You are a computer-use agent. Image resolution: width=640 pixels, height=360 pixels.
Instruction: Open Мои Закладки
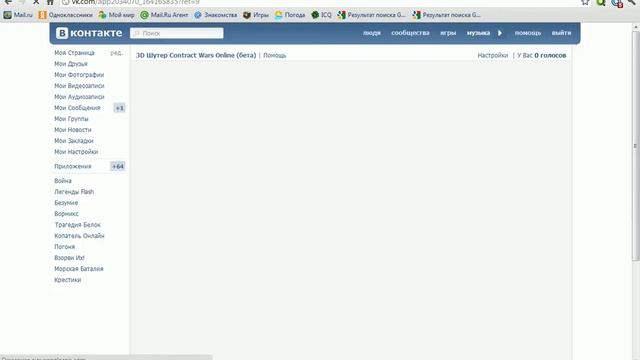(x=74, y=141)
